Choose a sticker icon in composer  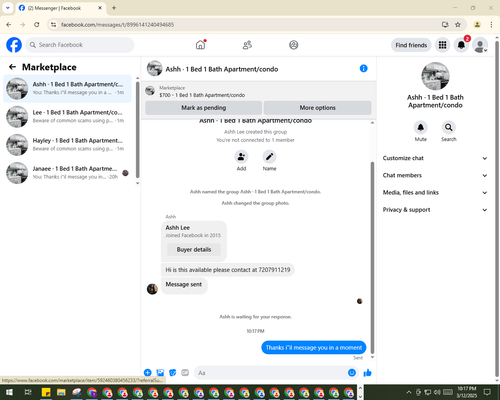173,373
